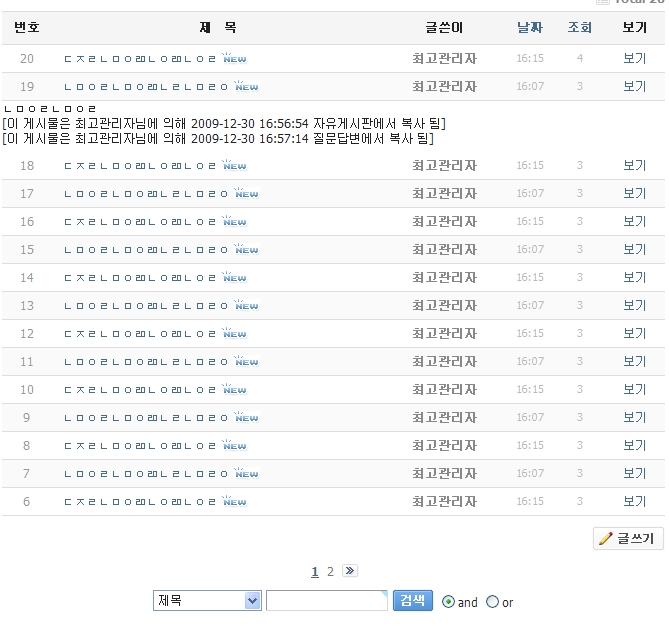Go to page 2 of the list
The height and width of the screenshot is (626, 669).
pos(330,572)
